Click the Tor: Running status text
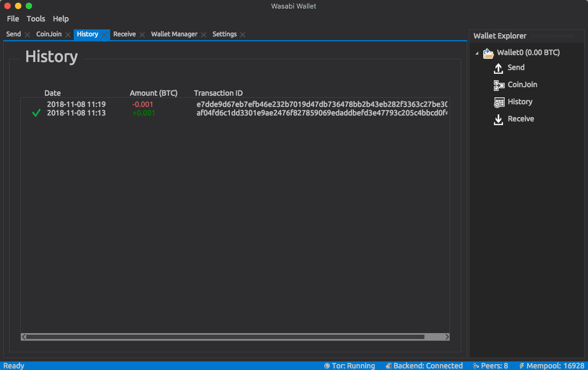The image size is (588, 370). click(x=353, y=366)
